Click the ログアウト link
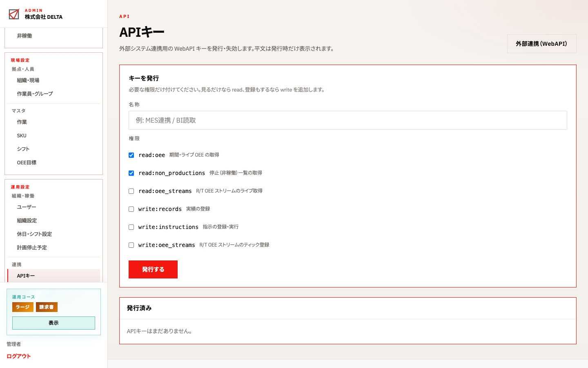The image size is (588, 368). [x=19, y=356]
